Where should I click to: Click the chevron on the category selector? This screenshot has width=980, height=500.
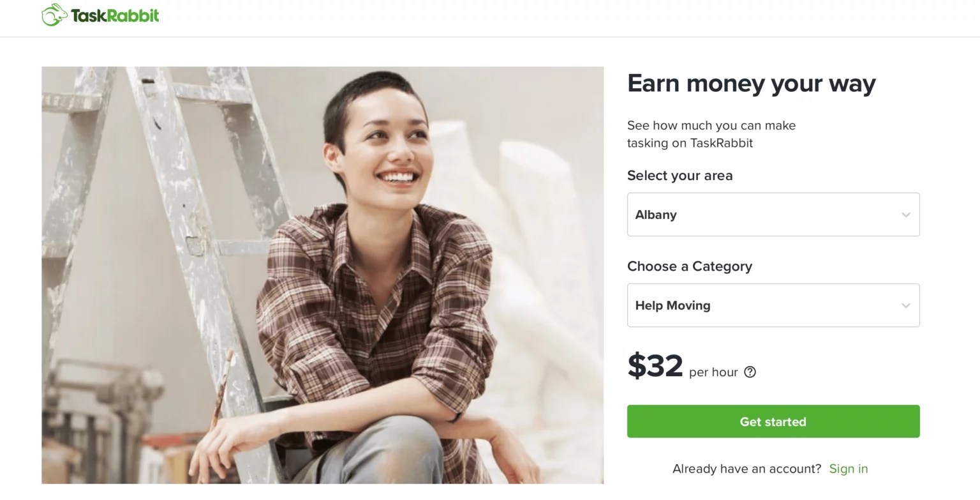pyautogui.click(x=905, y=305)
